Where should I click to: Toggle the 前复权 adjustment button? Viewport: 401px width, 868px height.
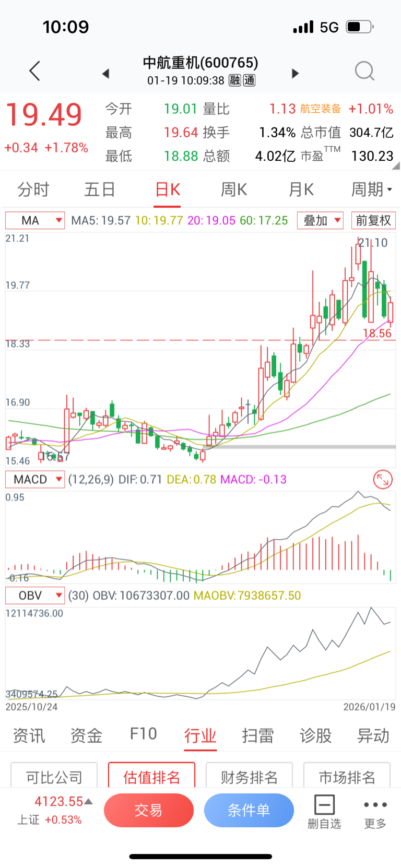(x=373, y=220)
